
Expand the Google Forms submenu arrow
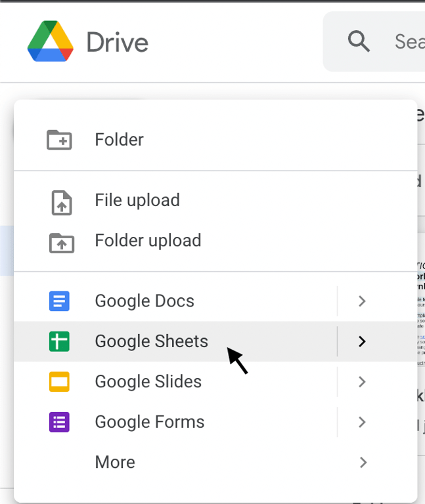(x=362, y=422)
